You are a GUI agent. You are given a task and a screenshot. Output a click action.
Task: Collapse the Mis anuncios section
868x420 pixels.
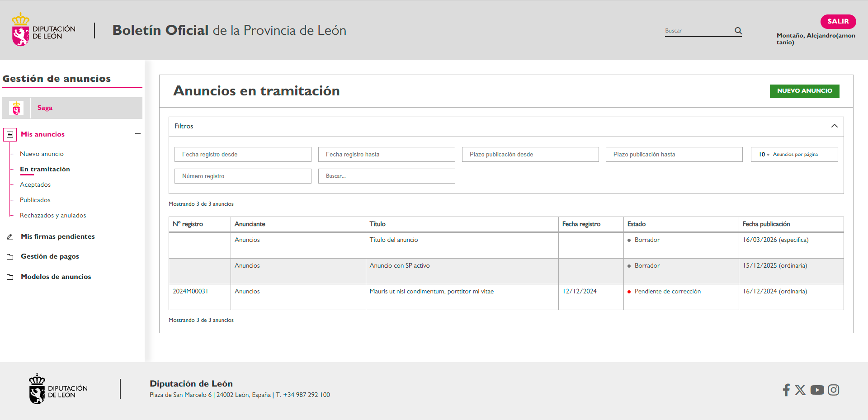point(138,134)
